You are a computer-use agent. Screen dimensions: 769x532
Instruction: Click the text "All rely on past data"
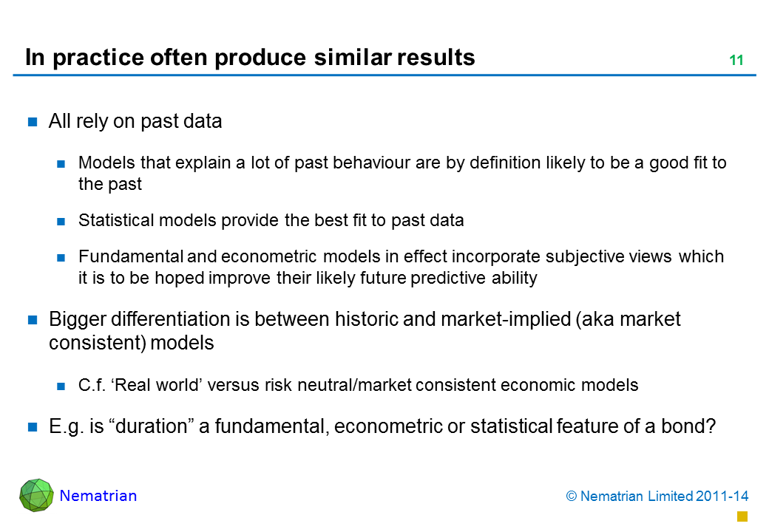click(x=135, y=122)
